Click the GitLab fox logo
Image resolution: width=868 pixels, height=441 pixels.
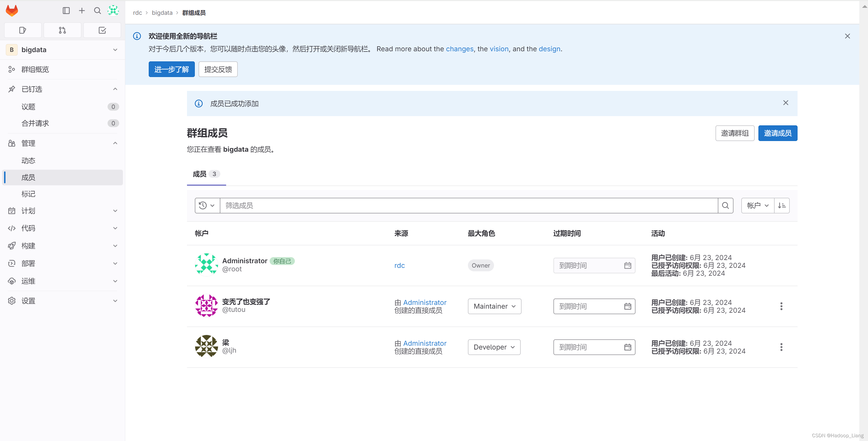12,11
